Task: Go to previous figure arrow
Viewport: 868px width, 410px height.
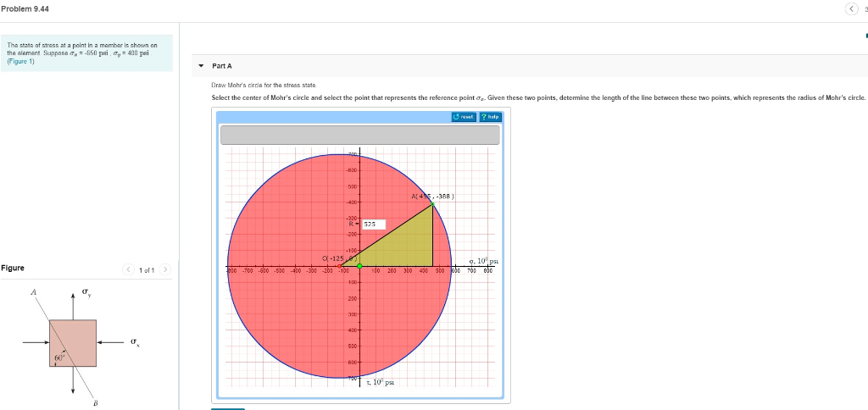Action: tap(129, 270)
